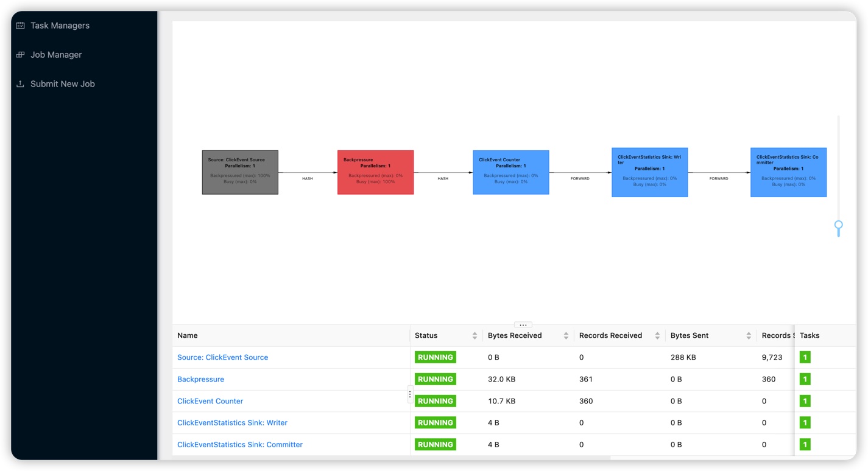Click the Task Managers calendar icon
Viewport: 868px width, 471px height.
point(20,26)
